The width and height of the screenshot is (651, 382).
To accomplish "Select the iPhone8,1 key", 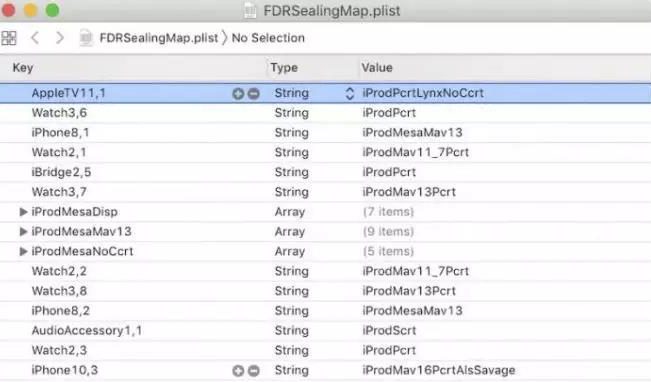I will [x=60, y=132].
